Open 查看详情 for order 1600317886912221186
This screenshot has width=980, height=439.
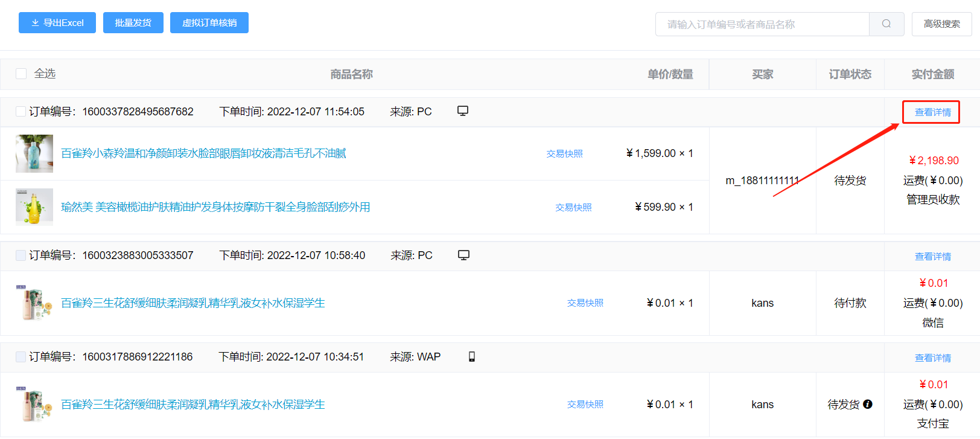tap(932, 357)
